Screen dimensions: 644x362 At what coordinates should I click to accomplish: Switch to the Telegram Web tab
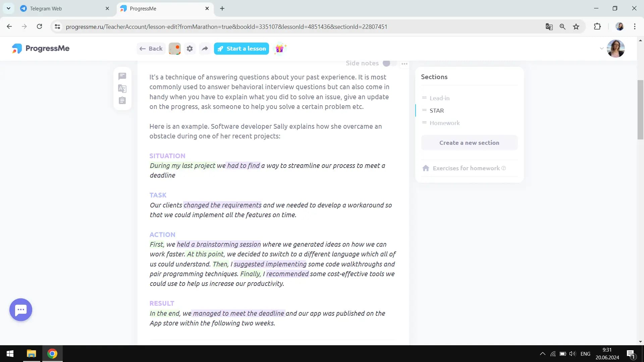pyautogui.click(x=46, y=9)
